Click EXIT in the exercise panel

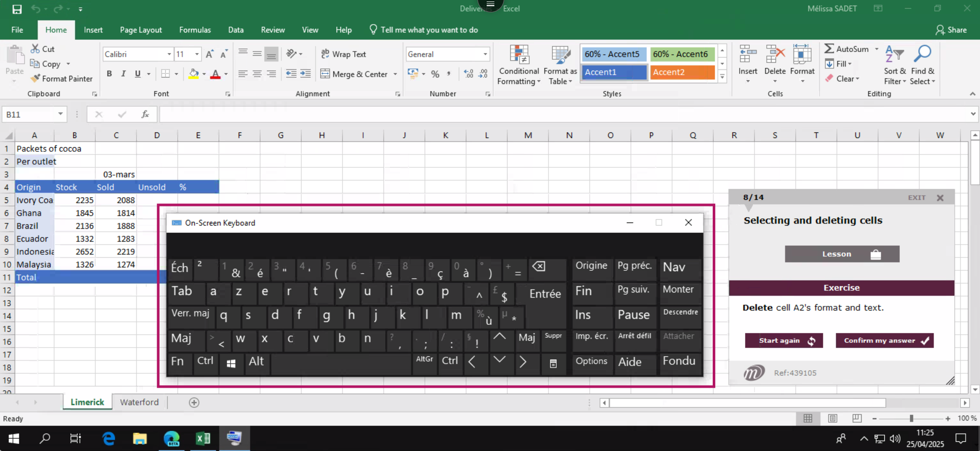coord(917,198)
